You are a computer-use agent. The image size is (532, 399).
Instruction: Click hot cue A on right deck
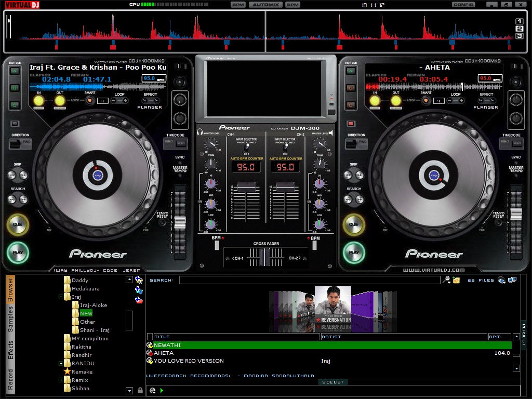click(x=351, y=71)
